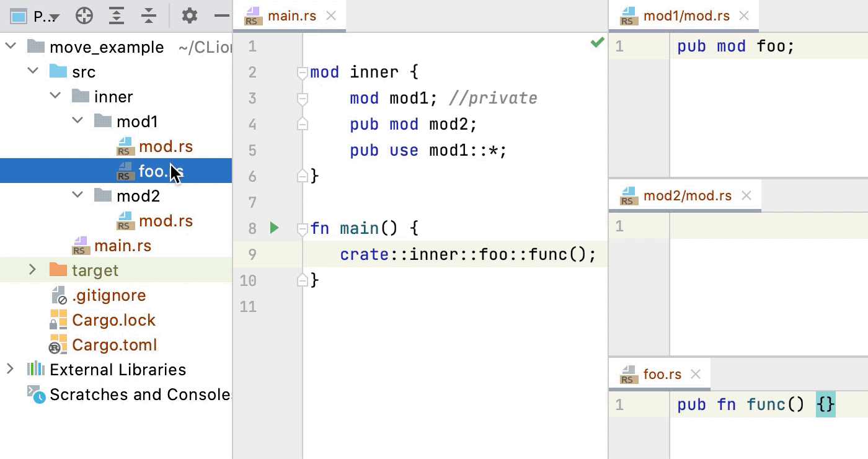Screen dimensions: 868x459
Task: Collapse the inner module fold marker
Action: point(302,72)
